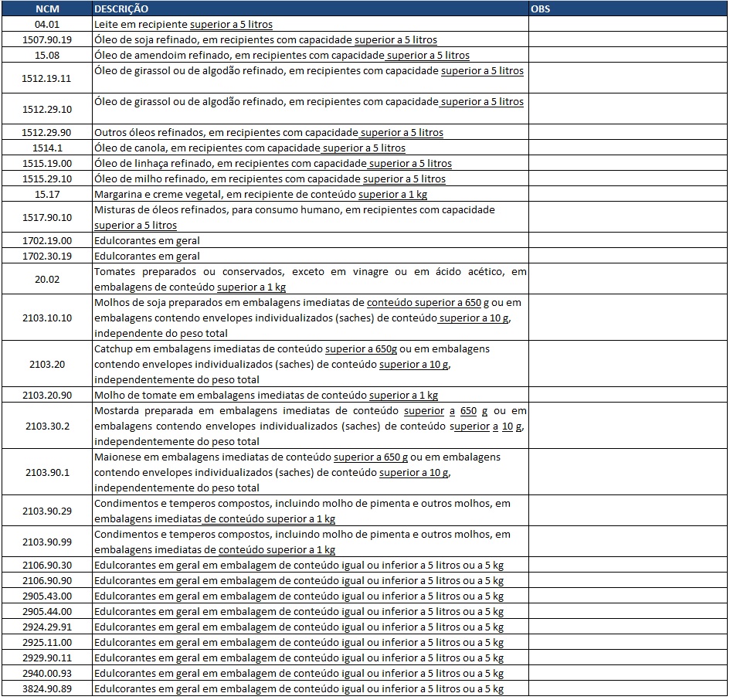The image size is (730, 700).
Task: Click the 'Tomates preparados ou conservados' description
Action: [x=311, y=279]
